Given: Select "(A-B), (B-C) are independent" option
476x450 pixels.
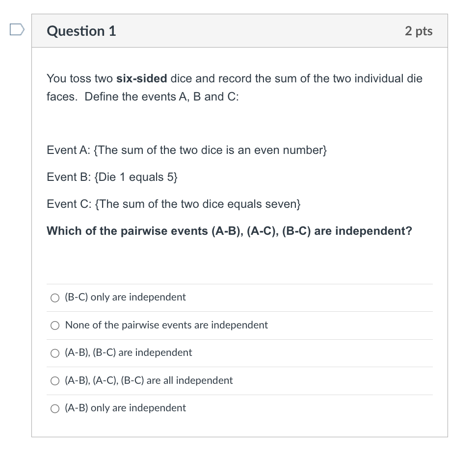Looking at the screenshot, I should [55, 352].
